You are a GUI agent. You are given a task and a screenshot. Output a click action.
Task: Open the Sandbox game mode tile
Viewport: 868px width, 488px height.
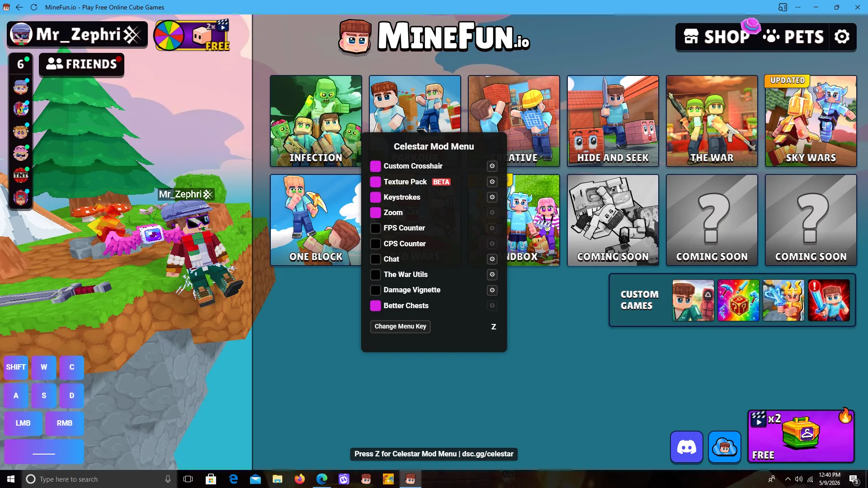(x=533, y=220)
